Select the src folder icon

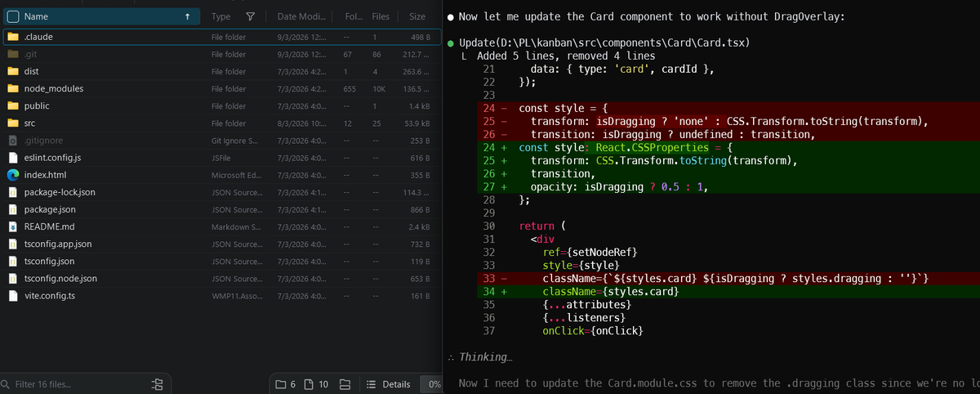pos(13,123)
